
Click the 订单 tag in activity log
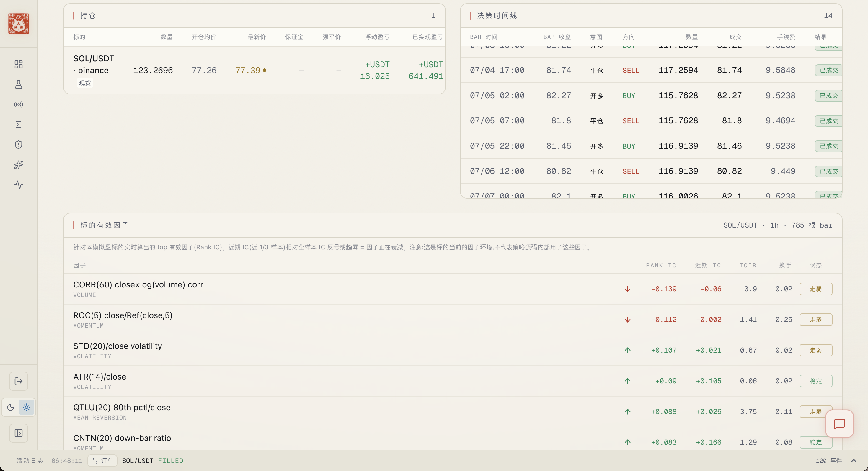(102, 461)
